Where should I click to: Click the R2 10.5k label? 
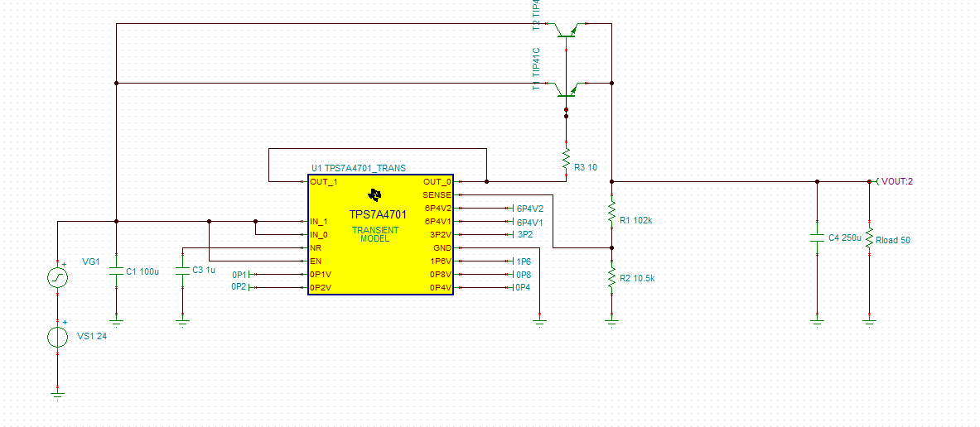[637, 278]
